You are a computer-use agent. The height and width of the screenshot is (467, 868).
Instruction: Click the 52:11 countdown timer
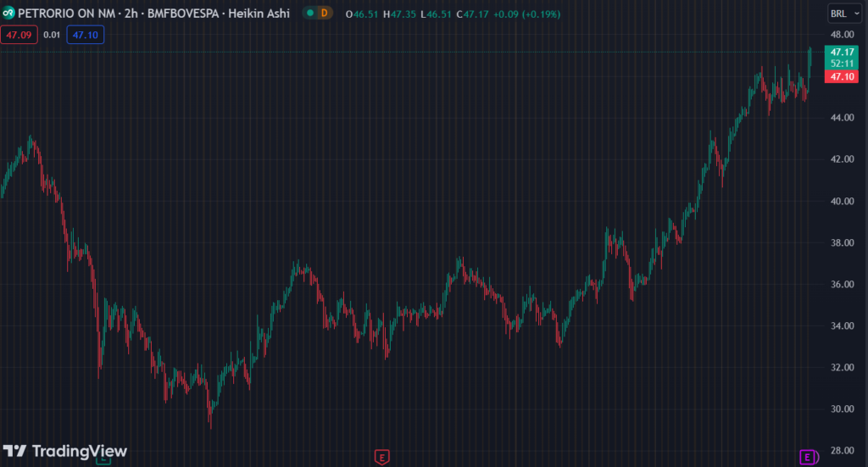click(x=842, y=64)
